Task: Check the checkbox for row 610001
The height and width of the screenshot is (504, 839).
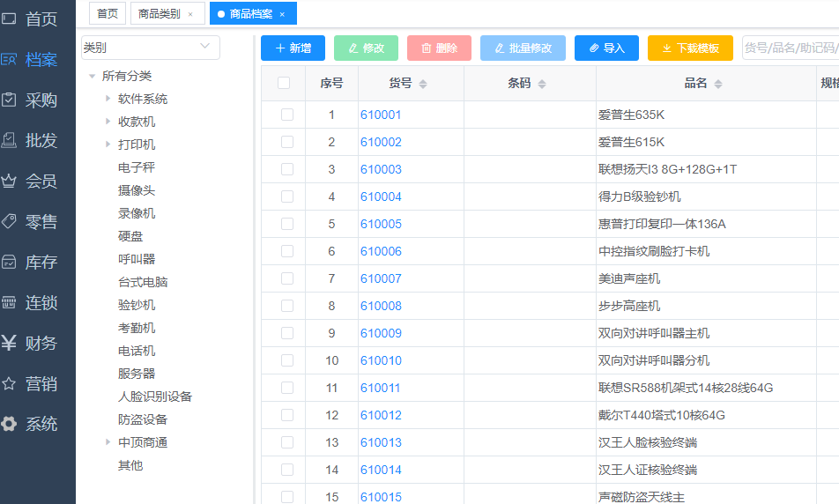Action: click(287, 115)
